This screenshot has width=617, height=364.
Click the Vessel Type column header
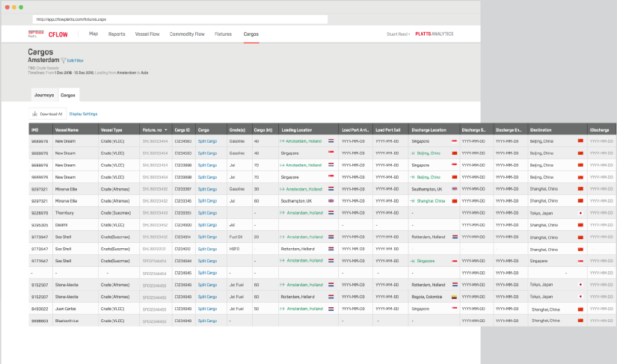click(119, 130)
